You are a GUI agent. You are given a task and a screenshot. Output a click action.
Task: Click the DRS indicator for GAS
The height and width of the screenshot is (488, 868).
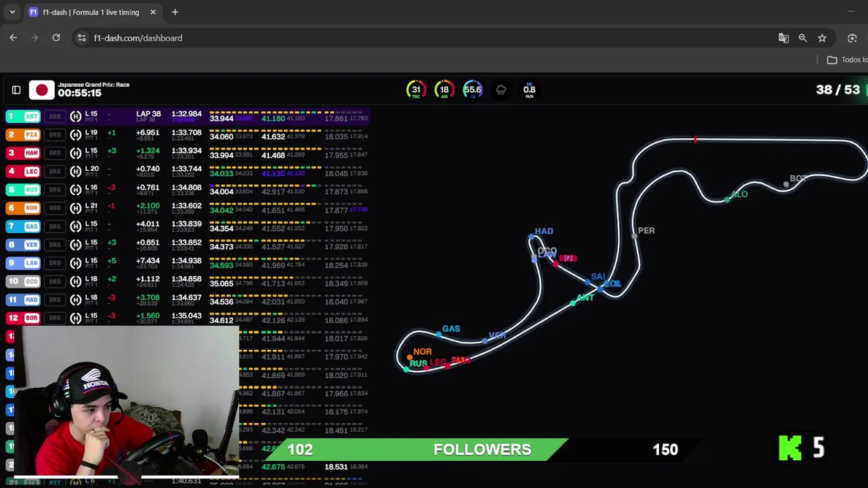click(55, 226)
